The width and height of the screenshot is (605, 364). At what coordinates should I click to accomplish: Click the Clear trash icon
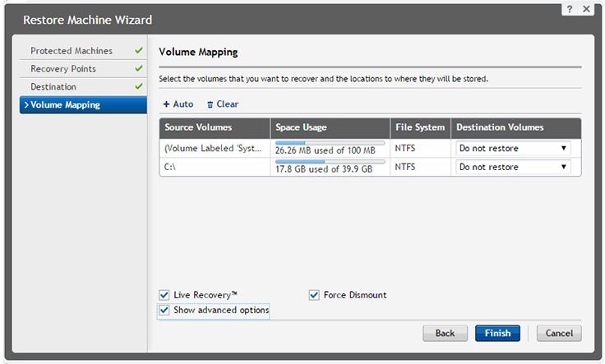210,105
